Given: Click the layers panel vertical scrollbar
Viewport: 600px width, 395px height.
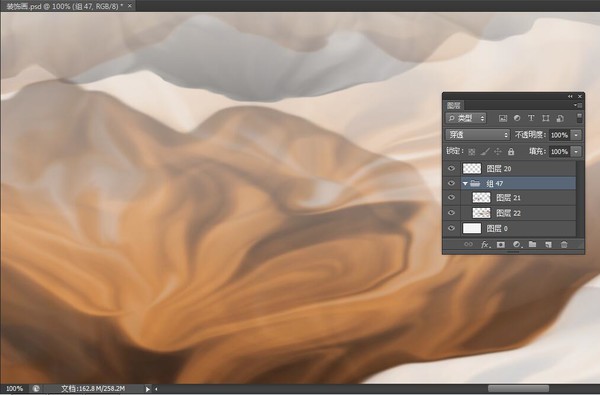Looking at the screenshot, I should [580, 198].
